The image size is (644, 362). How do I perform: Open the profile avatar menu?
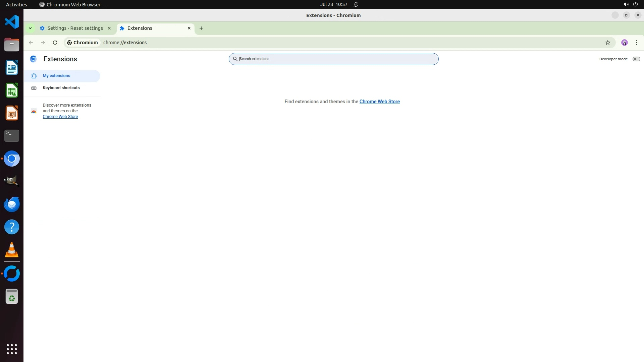[x=624, y=43]
